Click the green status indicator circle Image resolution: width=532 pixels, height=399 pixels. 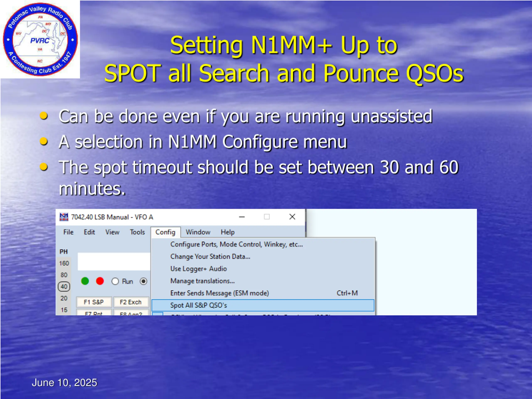85,281
